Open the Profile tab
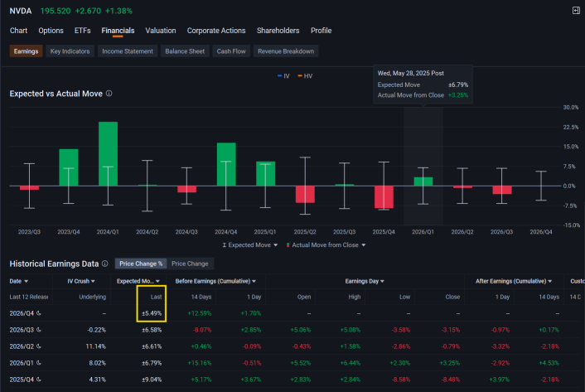Image resolution: width=585 pixels, height=392 pixels. click(321, 31)
